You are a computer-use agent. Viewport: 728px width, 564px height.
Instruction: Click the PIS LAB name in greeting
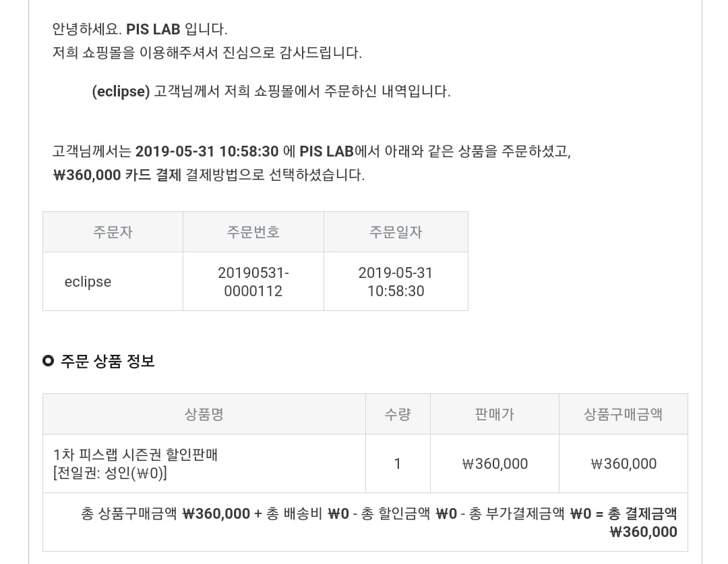tap(153, 29)
